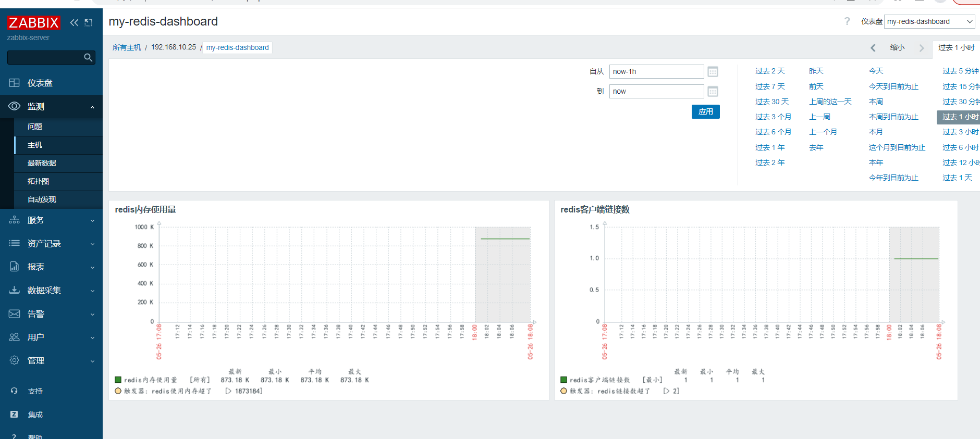The height and width of the screenshot is (439, 980).
Task: Select 今年到目前为止 range
Action: pyautogui.click(x=893, y=178)
